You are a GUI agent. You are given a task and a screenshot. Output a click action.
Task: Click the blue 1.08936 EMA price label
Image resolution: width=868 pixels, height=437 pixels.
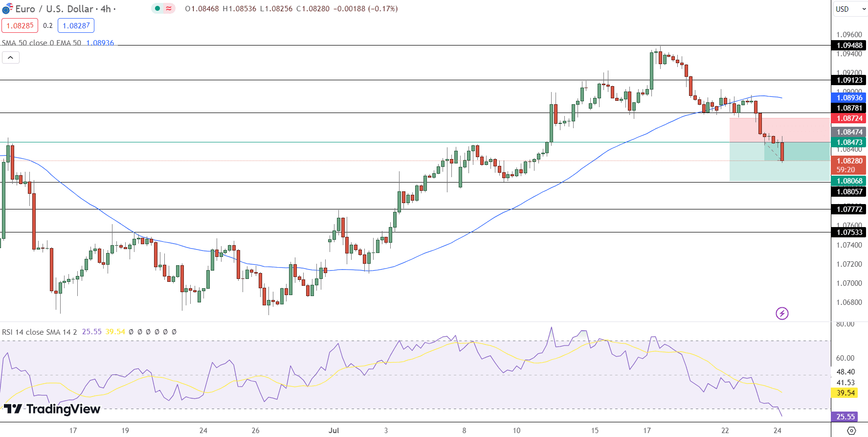pyautogui.click(x=848, y=98)
